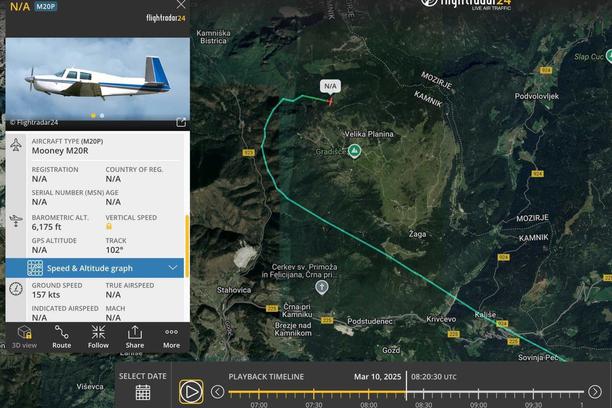Screen dimensions: 612x408
Task: Click the Velika Planina mountain marker
Action: point(354,151)
